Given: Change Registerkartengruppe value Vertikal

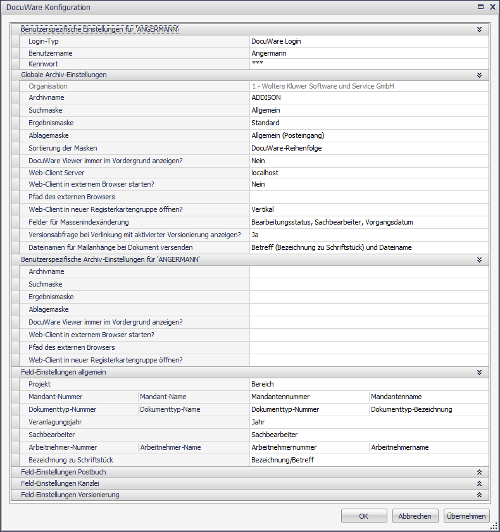Looking at the screenshot, I should (369, 209).
